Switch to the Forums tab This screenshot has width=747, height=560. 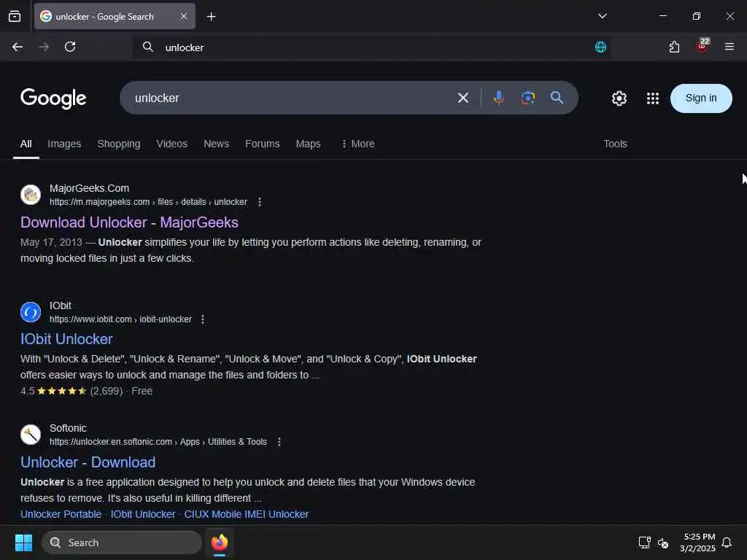[x=262, y=144]
